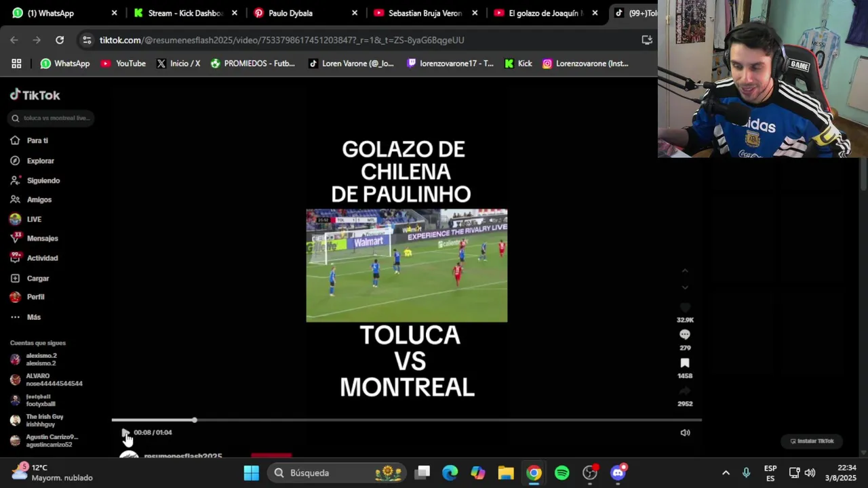Open followed account The Irish Guy

click(x=37, y=420)
